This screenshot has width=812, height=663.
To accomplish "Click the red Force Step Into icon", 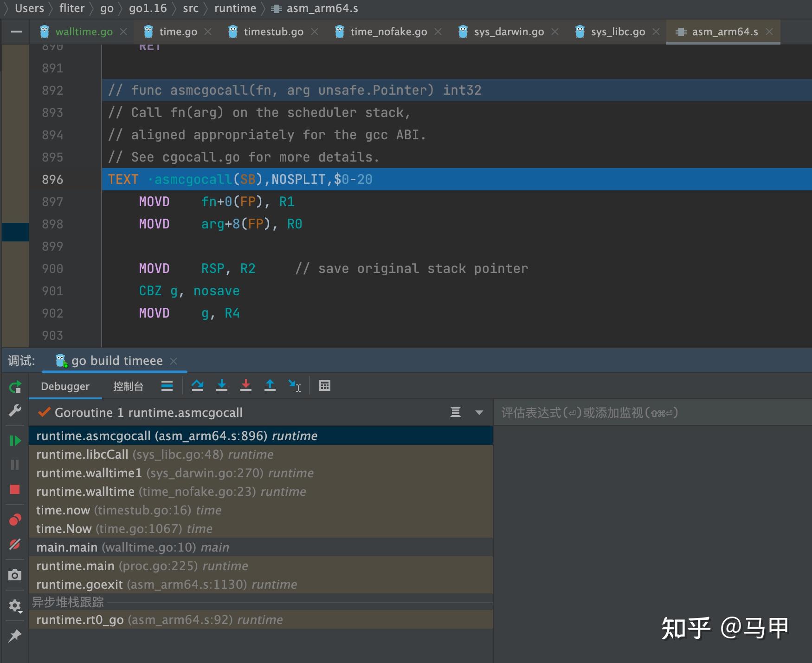I will click(x=246, y=385).
